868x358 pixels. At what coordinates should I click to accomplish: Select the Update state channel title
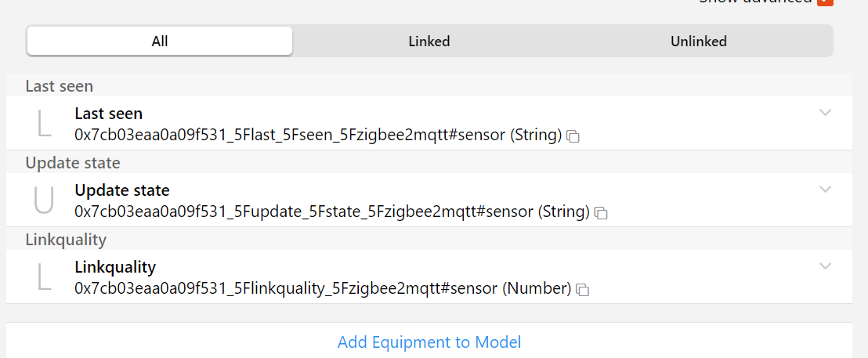(x=121, y=190)
